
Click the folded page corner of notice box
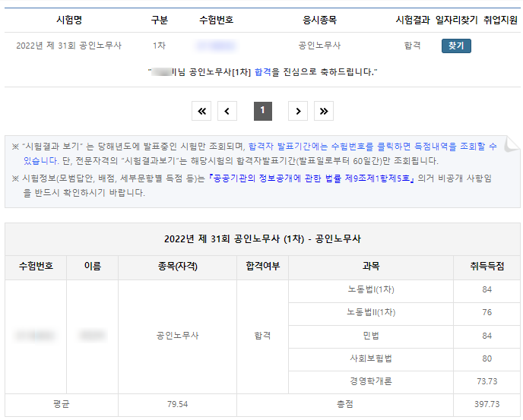[512, 144]
